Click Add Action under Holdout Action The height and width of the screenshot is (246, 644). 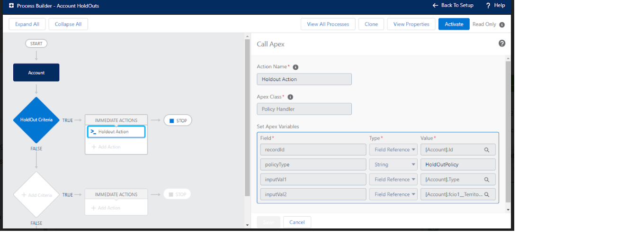(x=106, y=147)
